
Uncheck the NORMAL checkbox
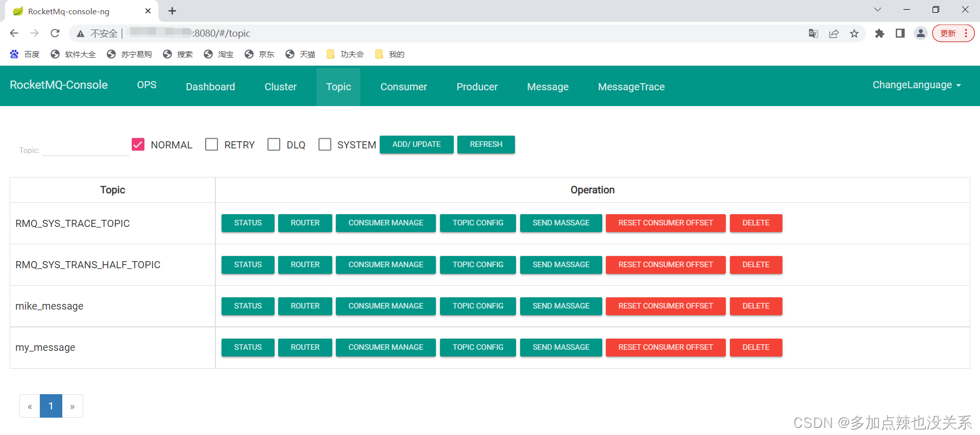point(138,144)
